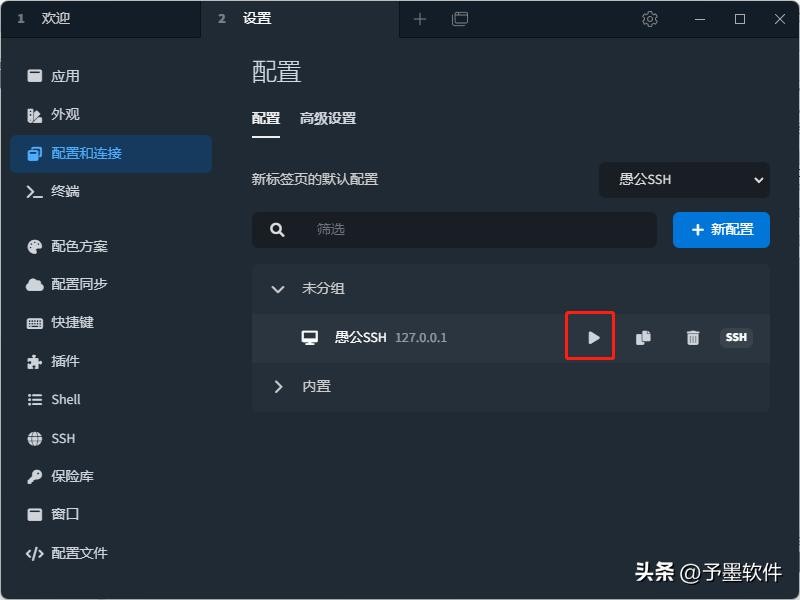800x600 pixels.
Task: Launch the 愚公SSH profile with play icon
Action: (593, 337)
